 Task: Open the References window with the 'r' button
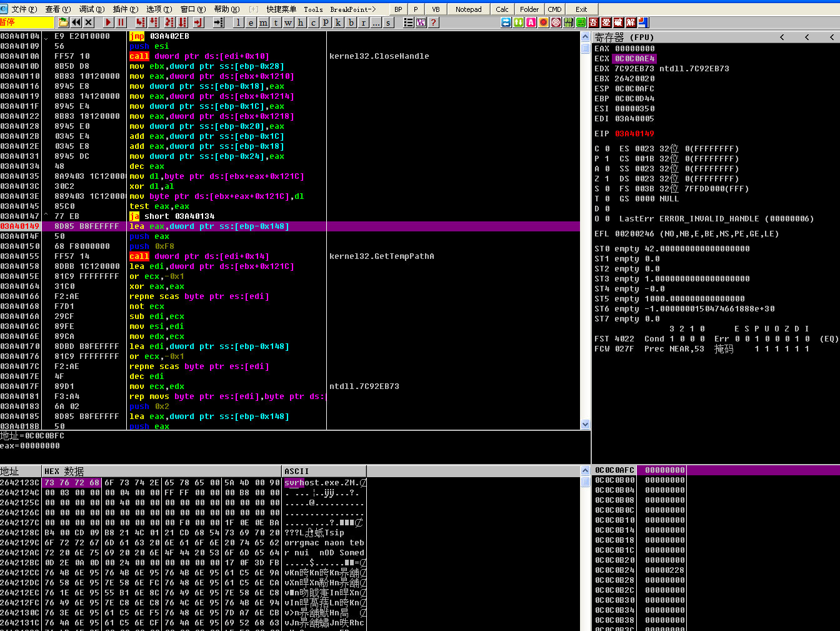tap(364, 23)
